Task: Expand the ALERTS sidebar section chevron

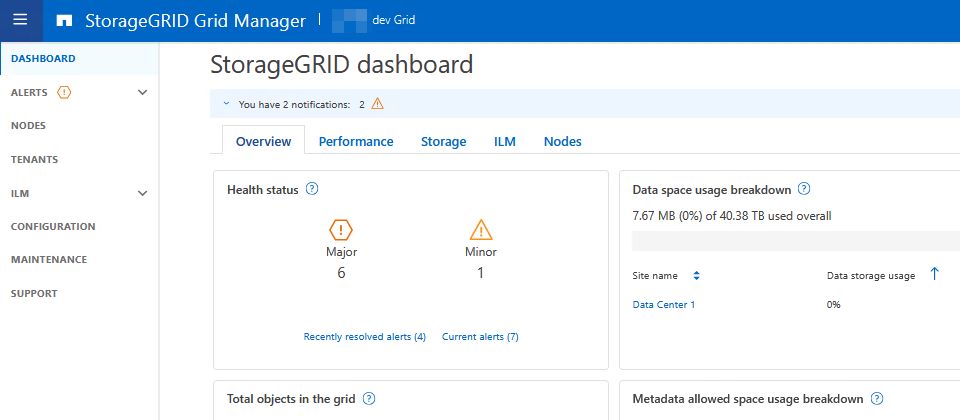Action: coord(142,92)
